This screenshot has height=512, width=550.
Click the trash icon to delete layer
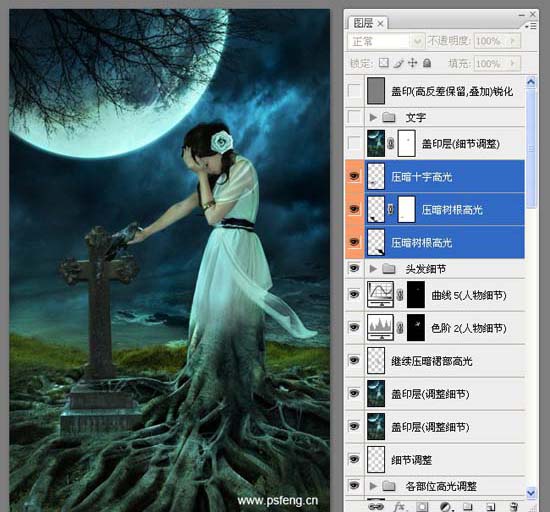click(x=514, y=507)
